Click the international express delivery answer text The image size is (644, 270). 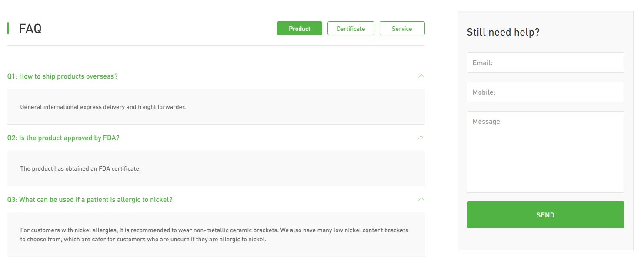(103, 107)
